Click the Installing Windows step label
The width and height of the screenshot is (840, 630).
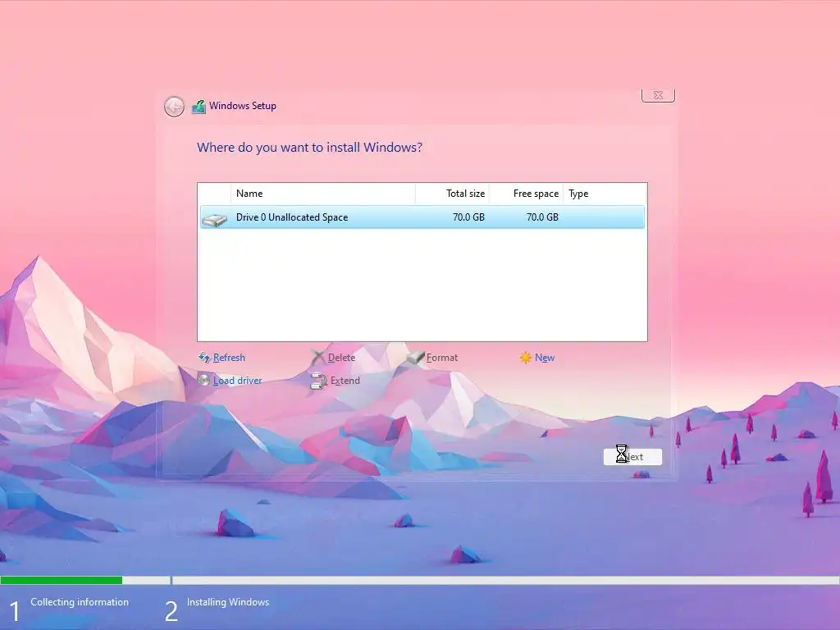point(228,602)
